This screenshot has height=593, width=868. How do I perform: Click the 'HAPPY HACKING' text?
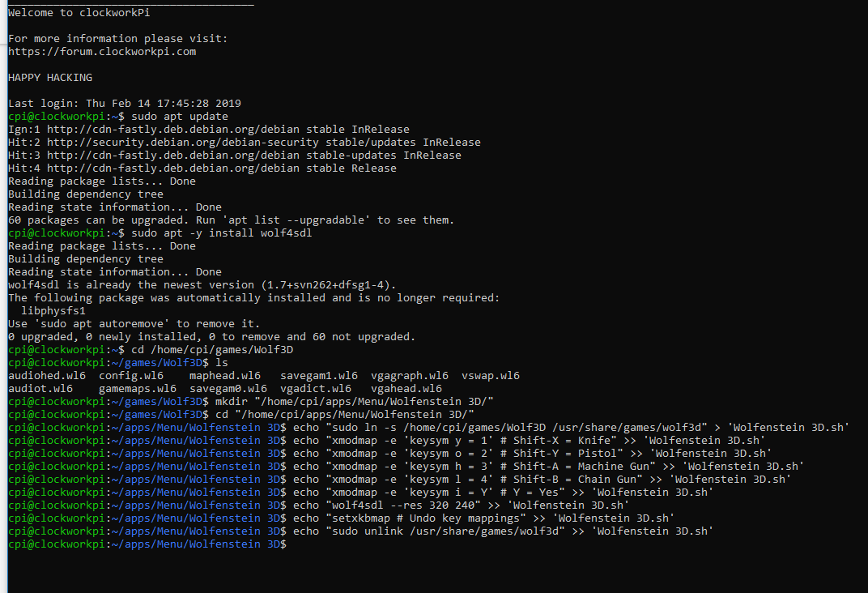pyautogui.click(x=50, y=78)
